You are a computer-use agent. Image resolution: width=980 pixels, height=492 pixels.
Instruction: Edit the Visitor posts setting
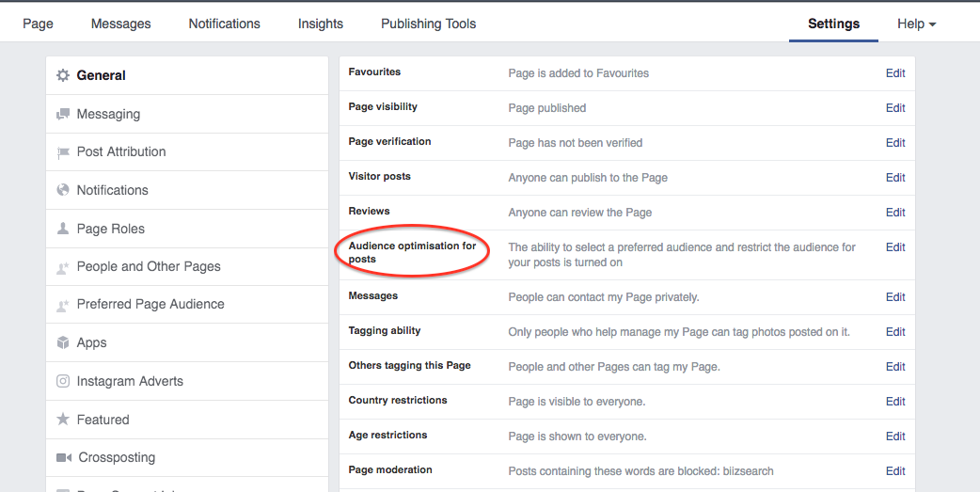click(x=895, y=178)
